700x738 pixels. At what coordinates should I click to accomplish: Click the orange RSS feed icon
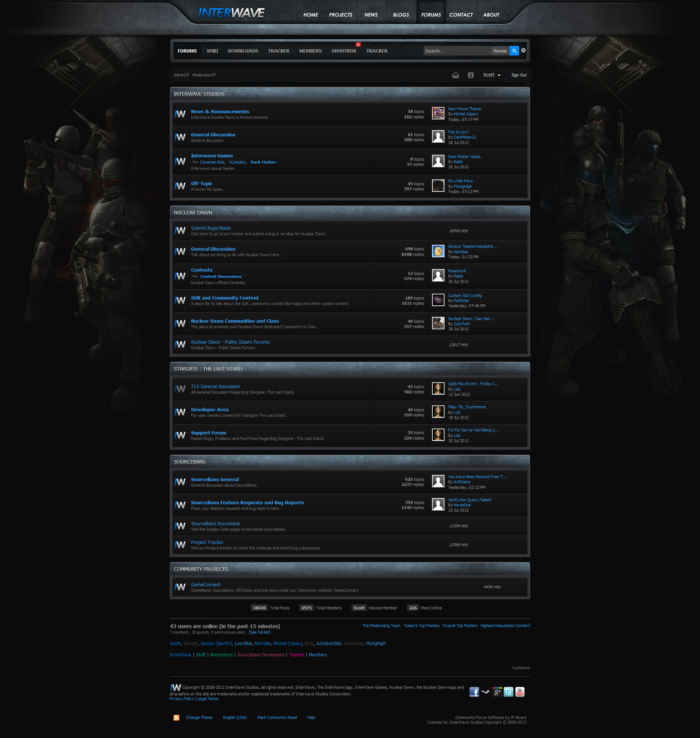pos(176,717)
